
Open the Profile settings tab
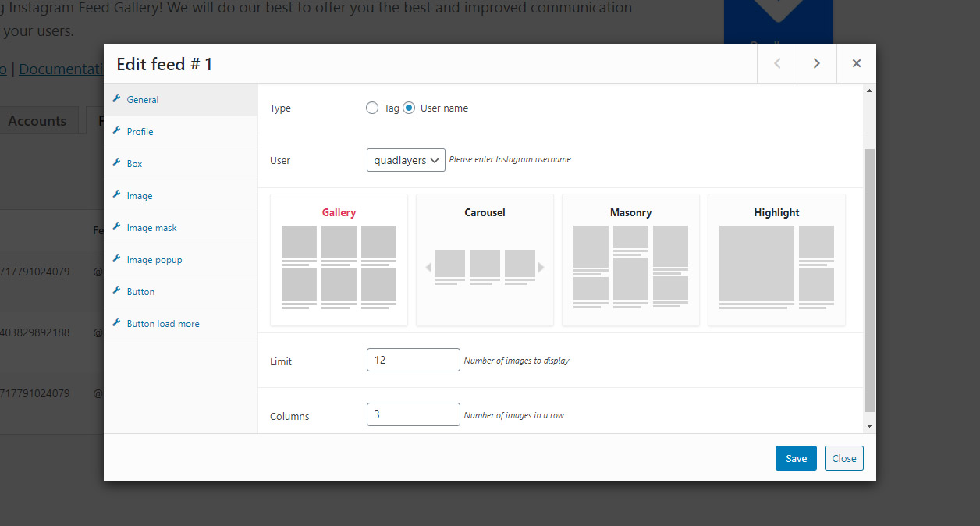[x=181, y=132]
